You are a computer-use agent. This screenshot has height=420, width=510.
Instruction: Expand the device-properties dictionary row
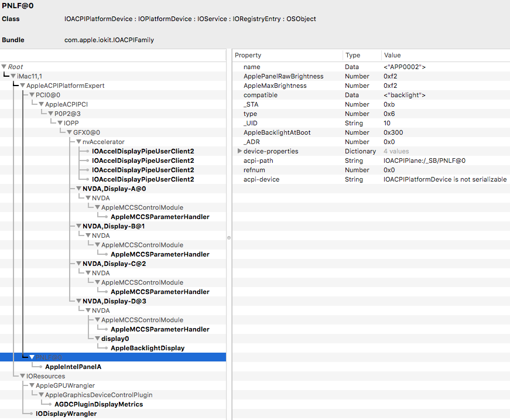click(x=239, y=151)
